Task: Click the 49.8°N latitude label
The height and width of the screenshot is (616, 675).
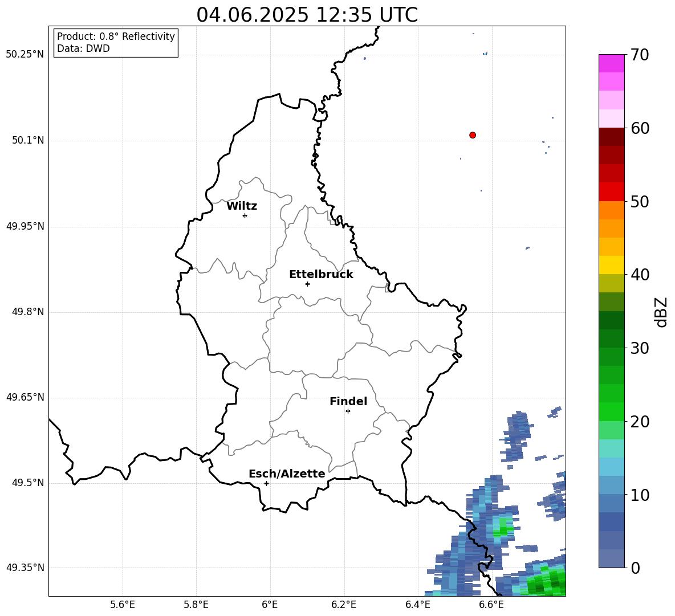Action: pyautogui.click(x=28, y=312)
